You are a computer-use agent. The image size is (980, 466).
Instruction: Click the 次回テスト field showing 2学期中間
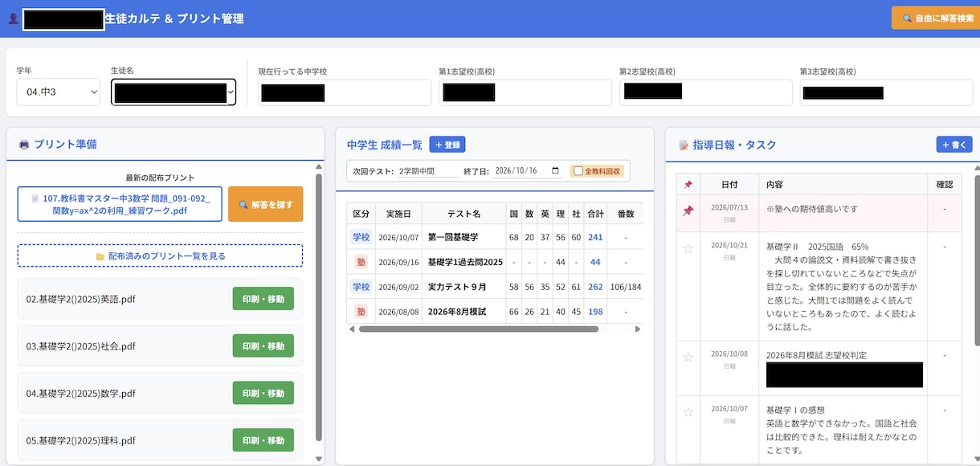click(429, 171)
